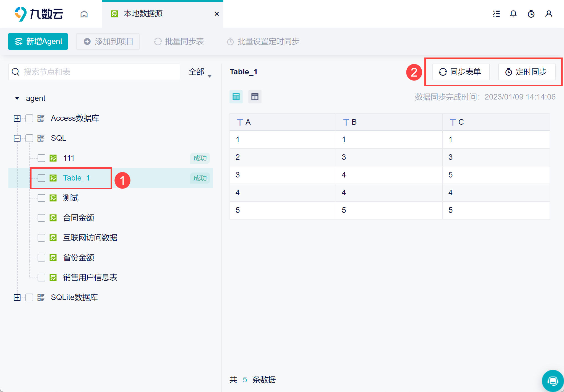Image resolution: width=564 pixels, height=392 pixels.
Task: Open the task list icon
Action: pos(496,14)
